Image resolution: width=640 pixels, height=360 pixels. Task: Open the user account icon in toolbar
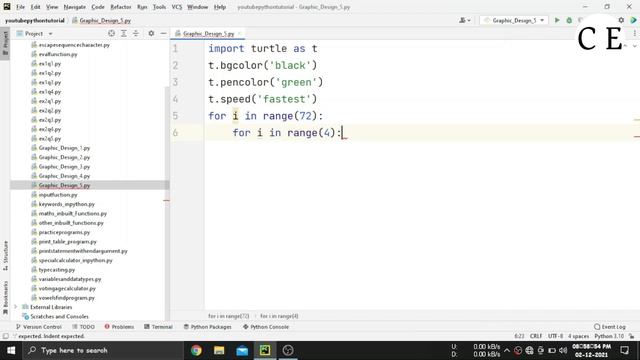click(x=464, y=20)
